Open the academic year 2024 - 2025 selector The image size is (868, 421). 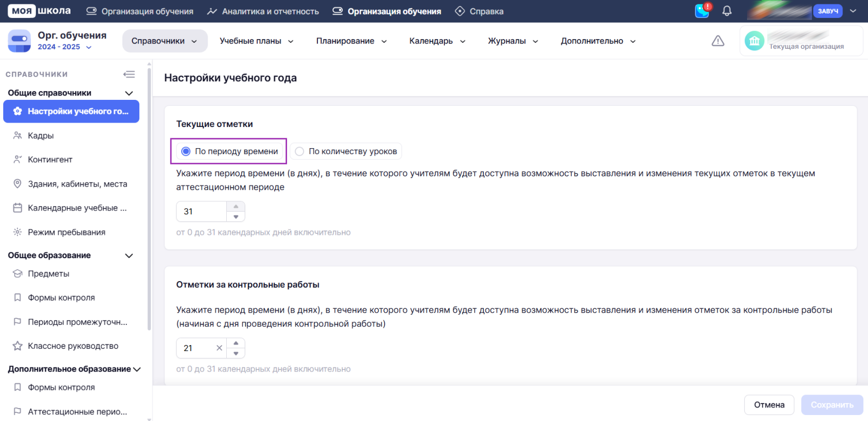64,47
